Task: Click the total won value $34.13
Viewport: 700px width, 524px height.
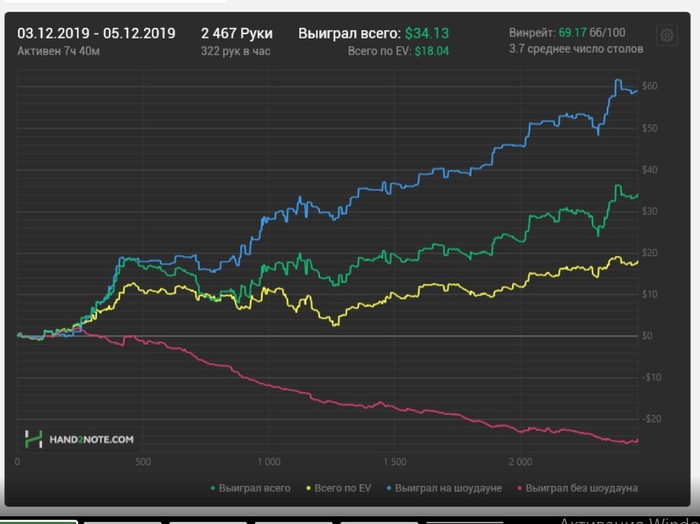Action: (427, 33)
